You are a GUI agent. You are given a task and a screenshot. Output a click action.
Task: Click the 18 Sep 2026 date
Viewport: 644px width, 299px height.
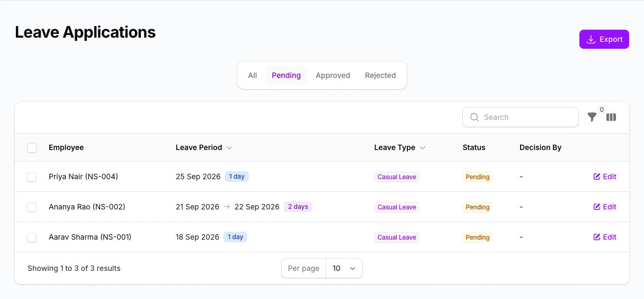pos(198,237)
